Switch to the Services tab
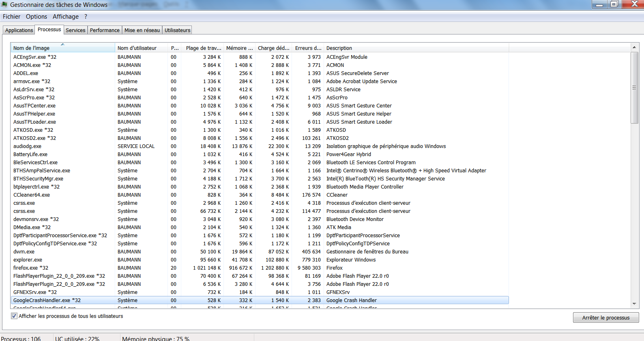The image size is (644, 341). tap(75, 30)
